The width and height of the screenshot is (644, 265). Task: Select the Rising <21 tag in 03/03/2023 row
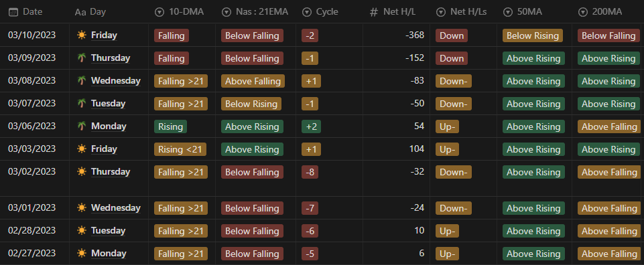(x=180, y=149)
